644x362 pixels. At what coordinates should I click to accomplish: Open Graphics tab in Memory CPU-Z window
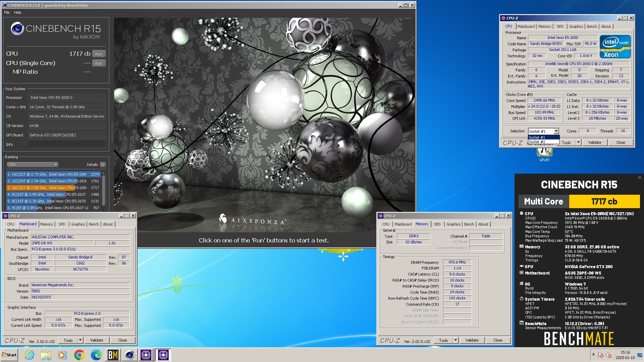point(453,224)
